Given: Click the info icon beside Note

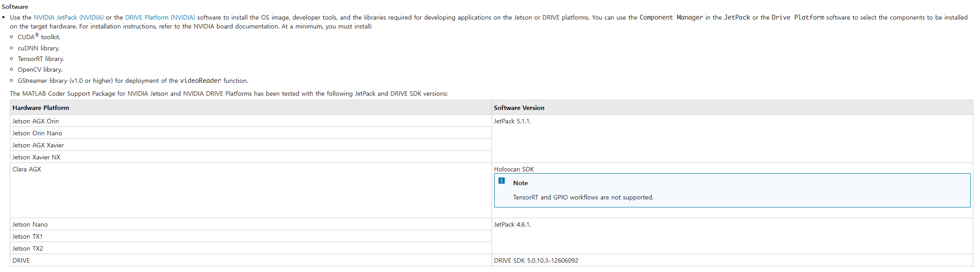Looking at the screenshot, I should (x=501, y=181).
